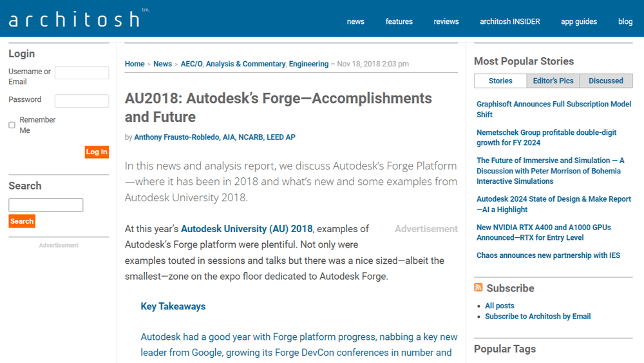Open the Graphisoft Full Subscription Model story

click(x=554, y=110)
